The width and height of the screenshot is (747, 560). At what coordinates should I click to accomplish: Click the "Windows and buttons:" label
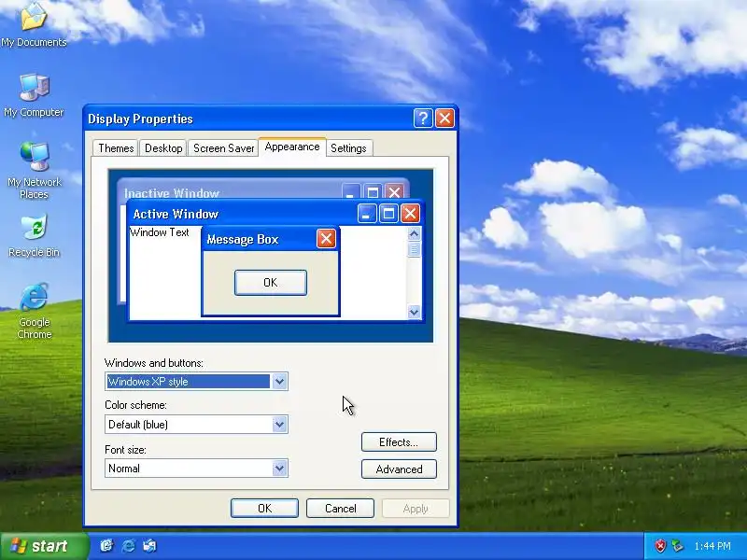click(x=154, y=363)
